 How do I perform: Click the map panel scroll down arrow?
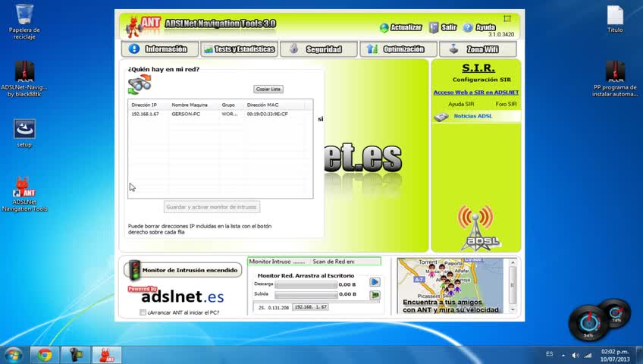pyautogui.click(x=513, y=310)
